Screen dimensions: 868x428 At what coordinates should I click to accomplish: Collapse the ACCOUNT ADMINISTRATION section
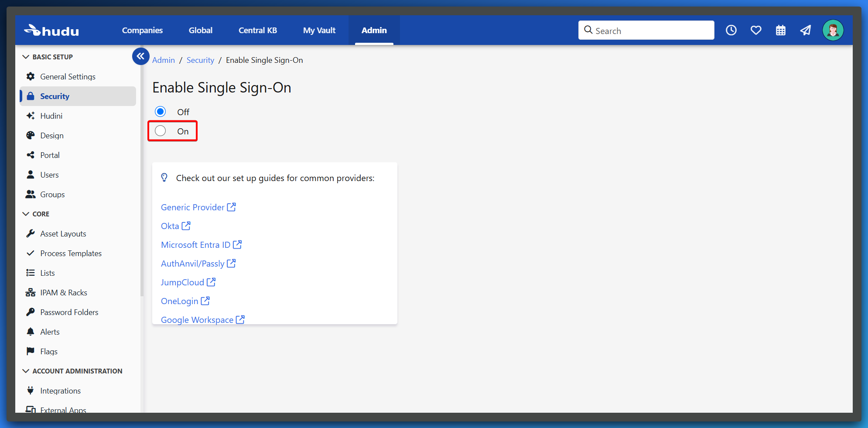point(72,371)
